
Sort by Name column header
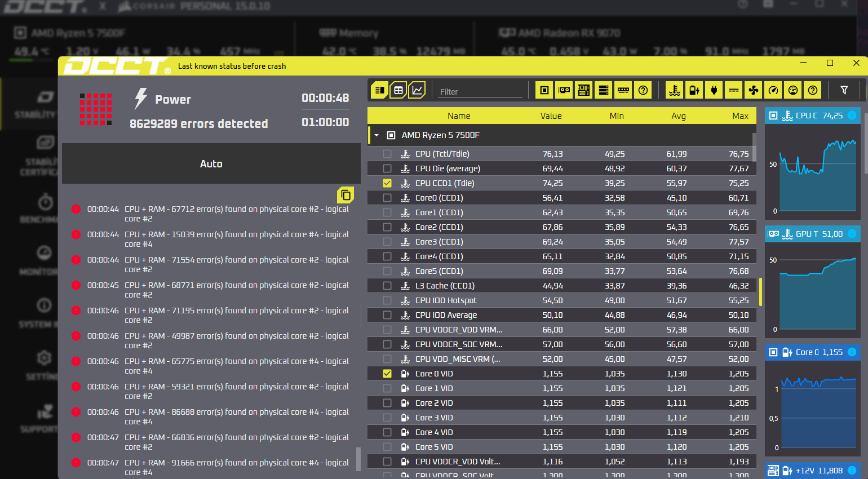coord(459,116)
